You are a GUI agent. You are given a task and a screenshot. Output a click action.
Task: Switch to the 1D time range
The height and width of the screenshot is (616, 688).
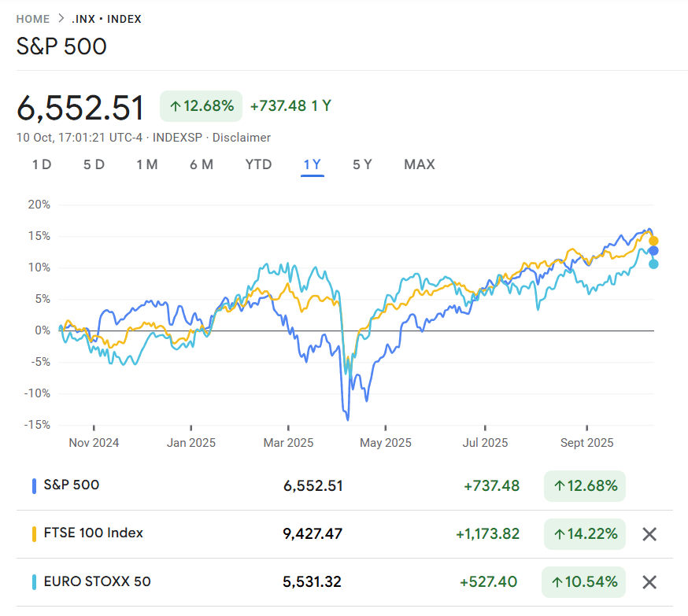(42, 164)
